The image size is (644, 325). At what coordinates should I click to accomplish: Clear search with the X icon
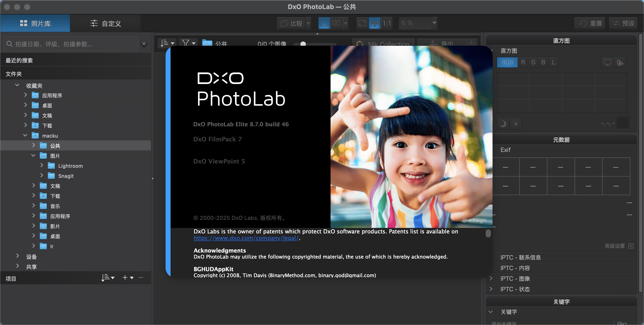144,44
